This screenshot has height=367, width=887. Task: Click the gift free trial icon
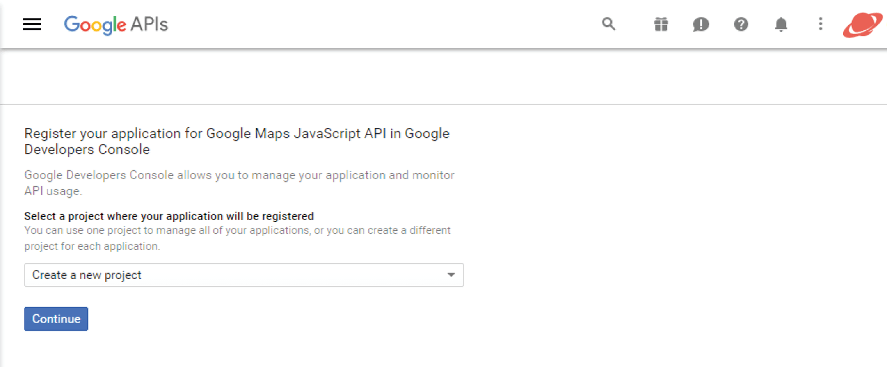661,24
